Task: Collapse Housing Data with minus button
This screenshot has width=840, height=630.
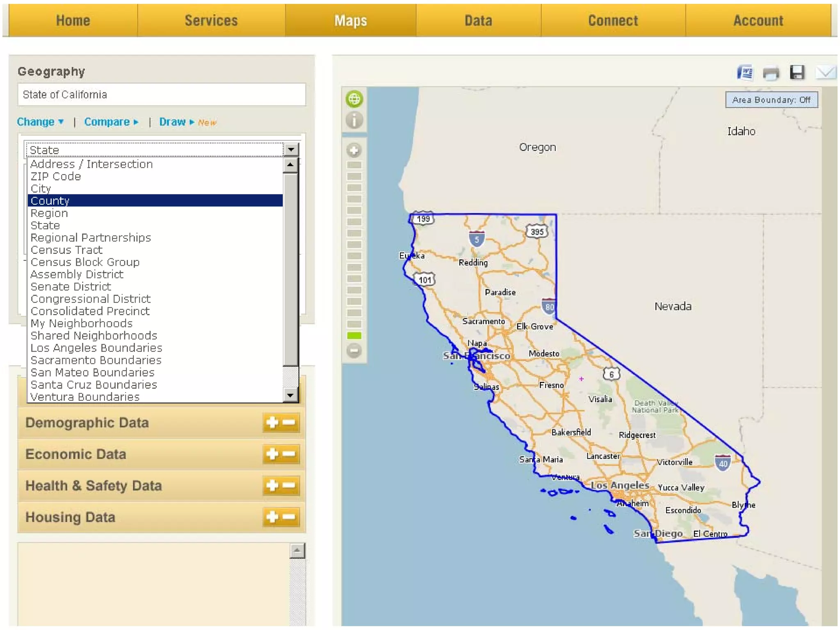Action: [x=289, y=517]
